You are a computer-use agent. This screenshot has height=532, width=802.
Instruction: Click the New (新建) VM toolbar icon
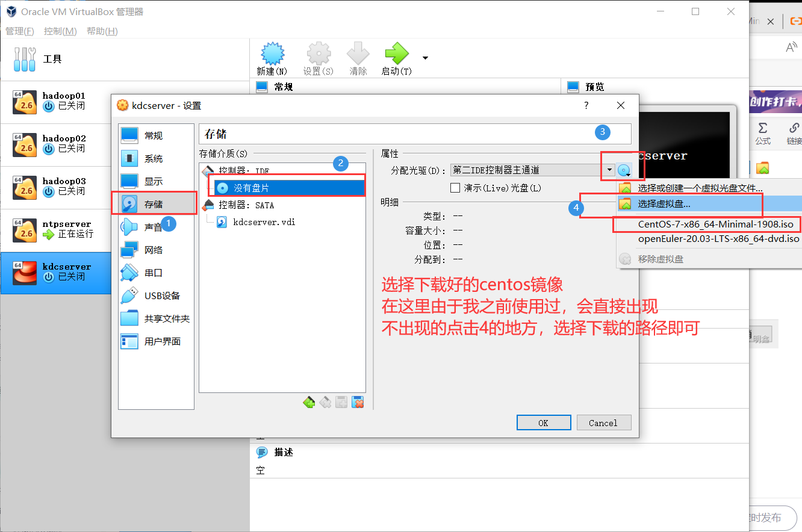pos(272,54)
